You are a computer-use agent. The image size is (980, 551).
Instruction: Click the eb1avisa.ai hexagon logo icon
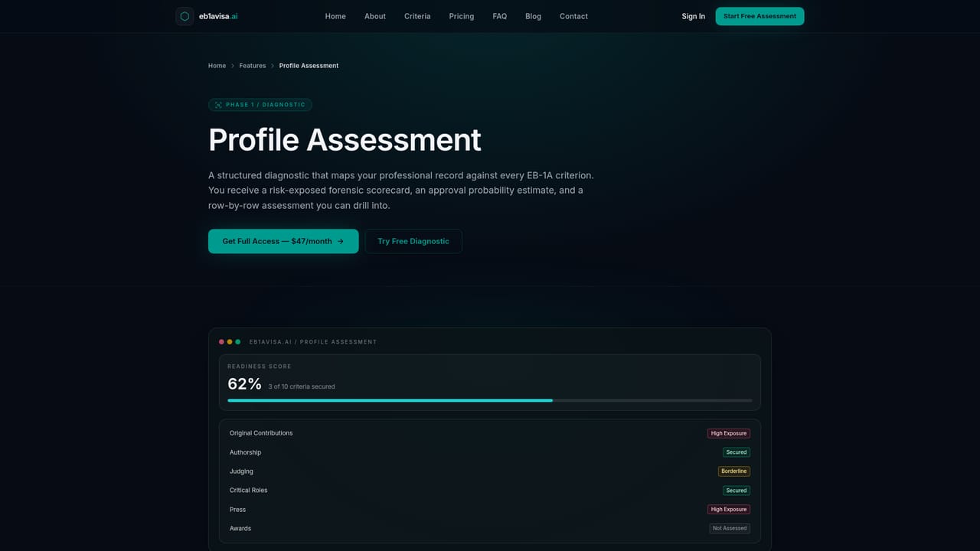coord(185,16)
